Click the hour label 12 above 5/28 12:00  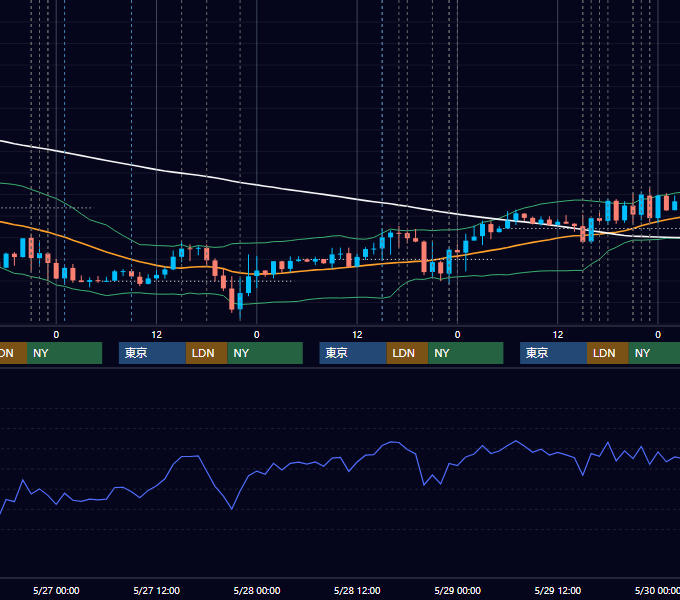pyautogui.click(x=357, y=335)
